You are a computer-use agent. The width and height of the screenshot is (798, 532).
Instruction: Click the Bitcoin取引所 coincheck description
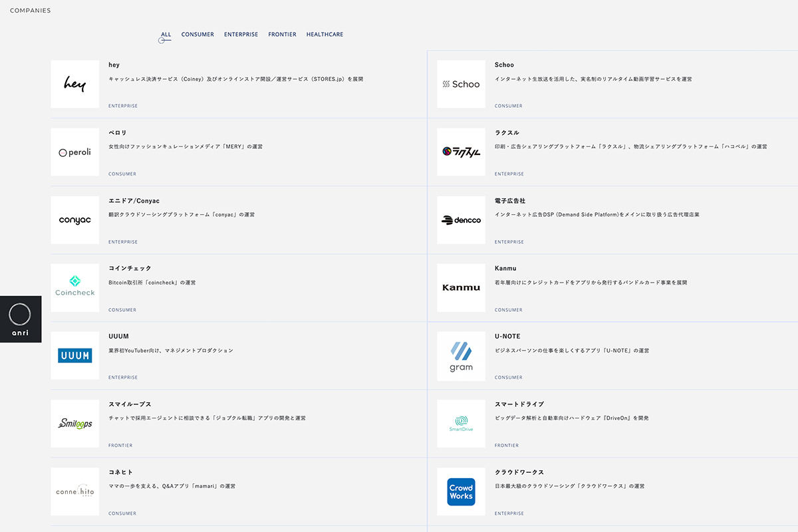[152, 283]
